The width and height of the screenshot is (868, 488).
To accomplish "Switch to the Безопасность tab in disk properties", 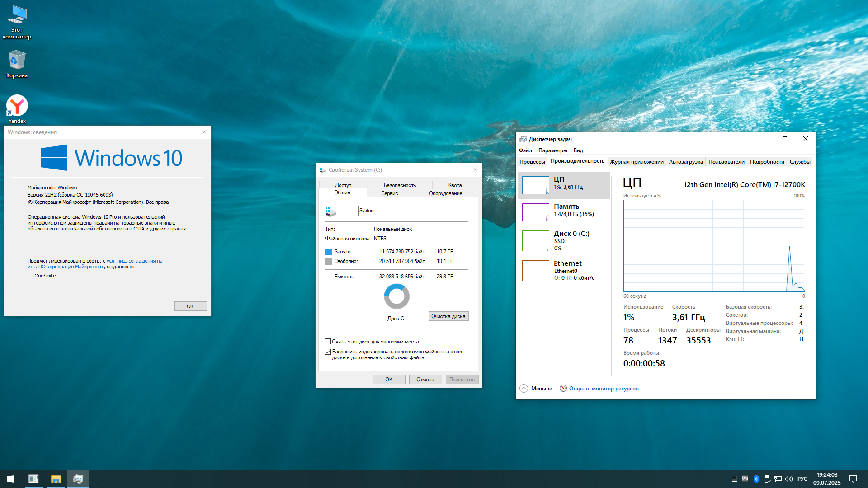I will (x=400, y=185).
